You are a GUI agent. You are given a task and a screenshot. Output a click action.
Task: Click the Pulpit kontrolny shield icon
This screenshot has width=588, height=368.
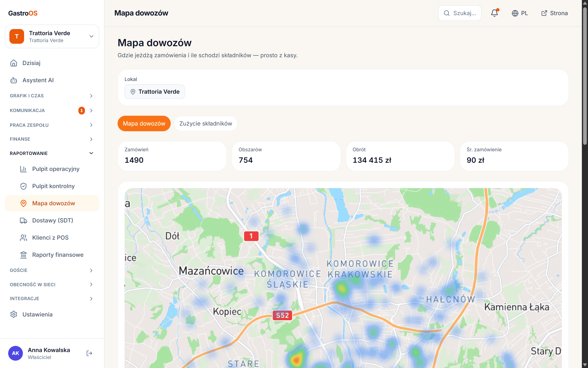coord(23,186)
